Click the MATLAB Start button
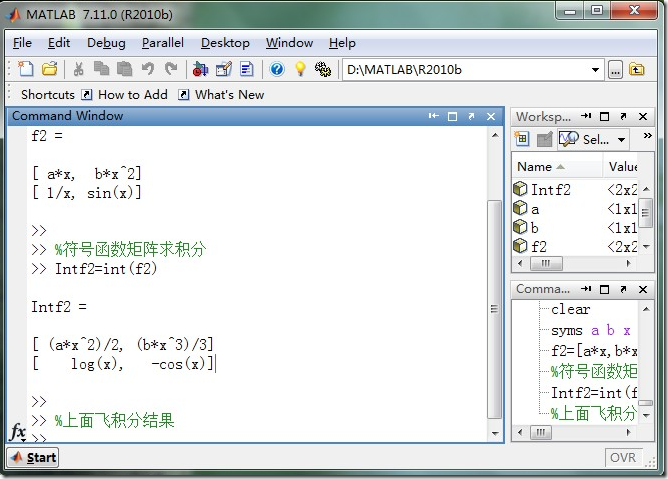This screenshot has height=479, width=668. (33, 458)
